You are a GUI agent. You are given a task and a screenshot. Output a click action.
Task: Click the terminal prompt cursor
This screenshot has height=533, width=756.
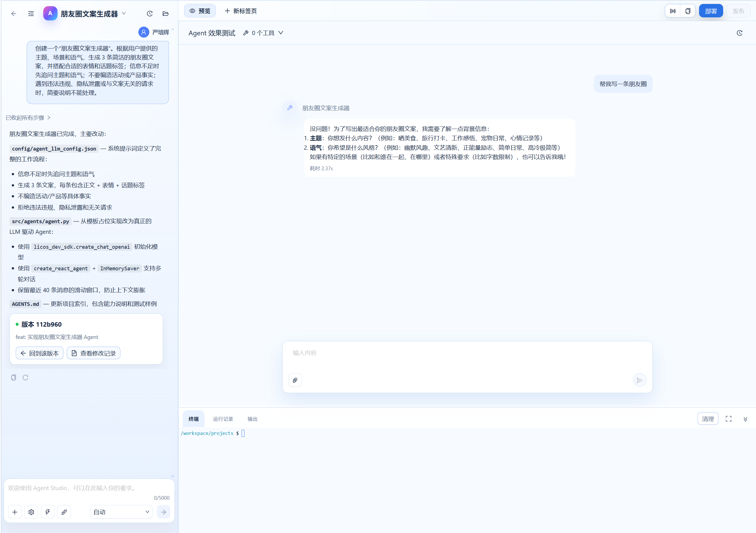point(243,433)
